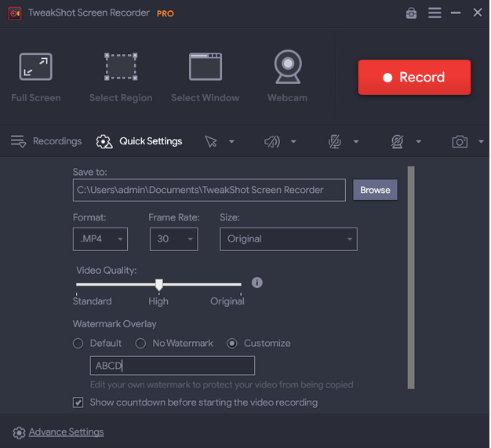Screen dimensions: 491x448
Task: Click the video quality info icon
Action: 256,282
